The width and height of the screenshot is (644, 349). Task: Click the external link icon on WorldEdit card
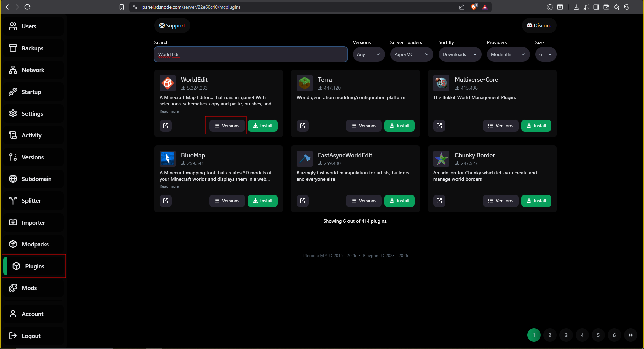pos(165,126)
